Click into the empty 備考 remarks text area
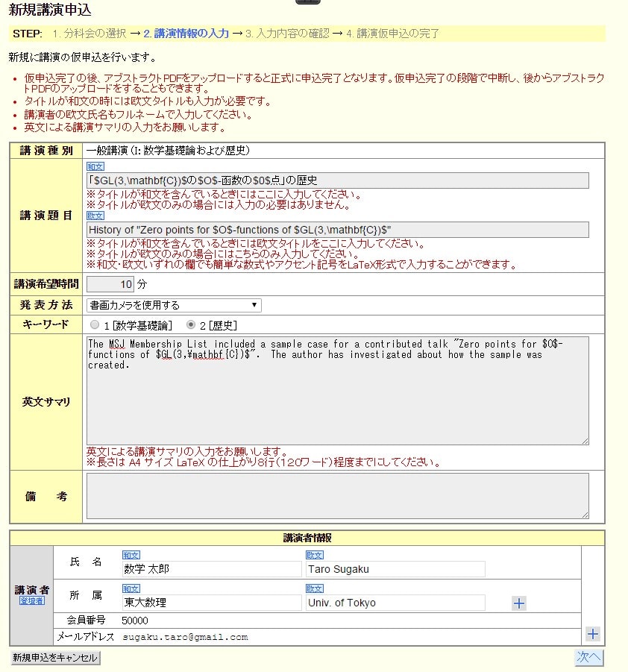Screen dimensions: 628x672 [x=337, y=496]
